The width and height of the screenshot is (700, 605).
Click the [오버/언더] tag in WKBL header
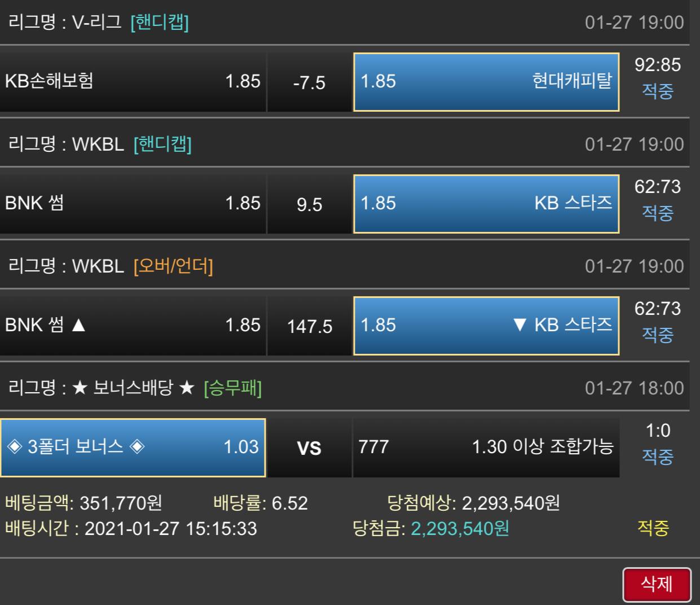(x=173, y=266)
